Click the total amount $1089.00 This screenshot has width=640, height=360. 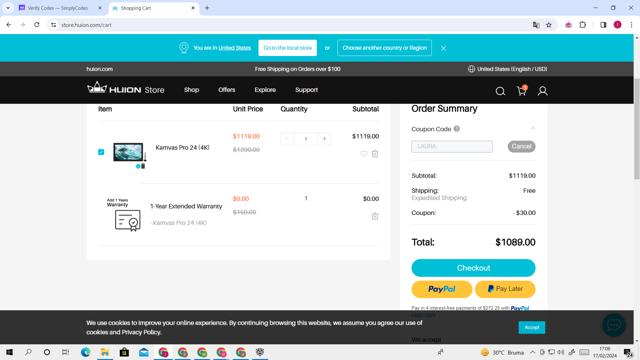(x=515, y=242)
